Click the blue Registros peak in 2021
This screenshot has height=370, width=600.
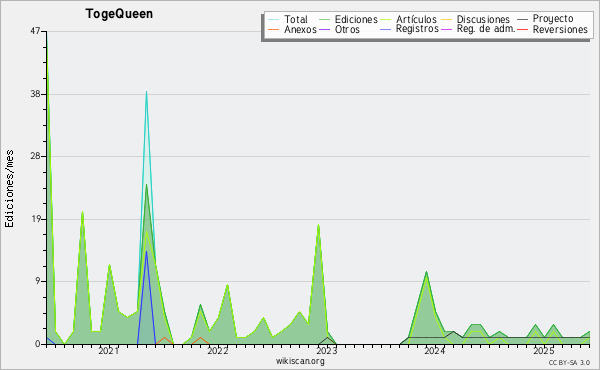click(146, 252)
